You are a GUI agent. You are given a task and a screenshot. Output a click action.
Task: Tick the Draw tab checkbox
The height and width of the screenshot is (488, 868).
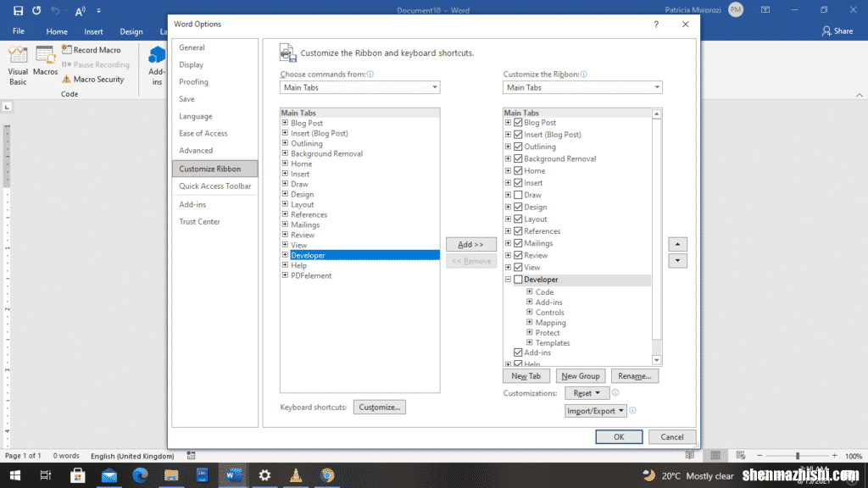coord(518,195)
